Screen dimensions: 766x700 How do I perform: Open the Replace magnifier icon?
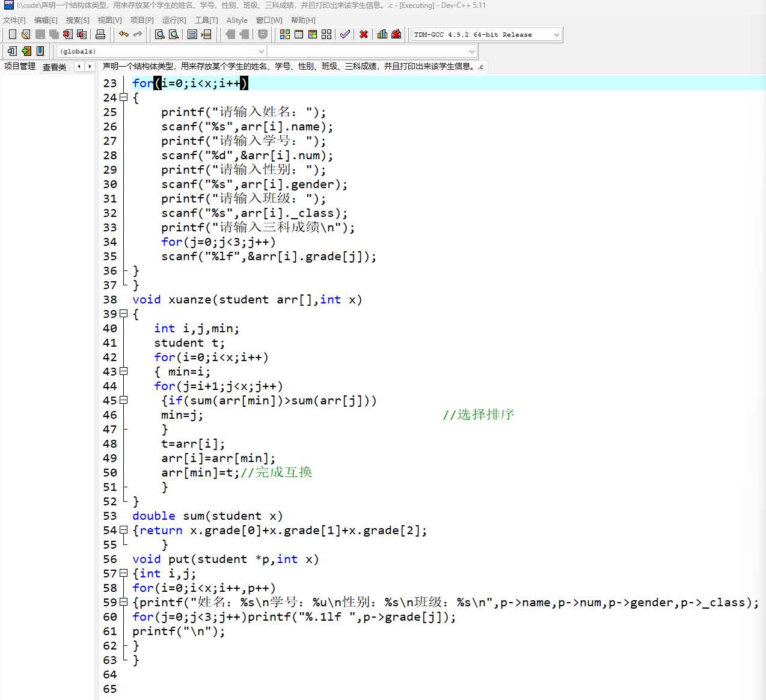pos(174,34)
